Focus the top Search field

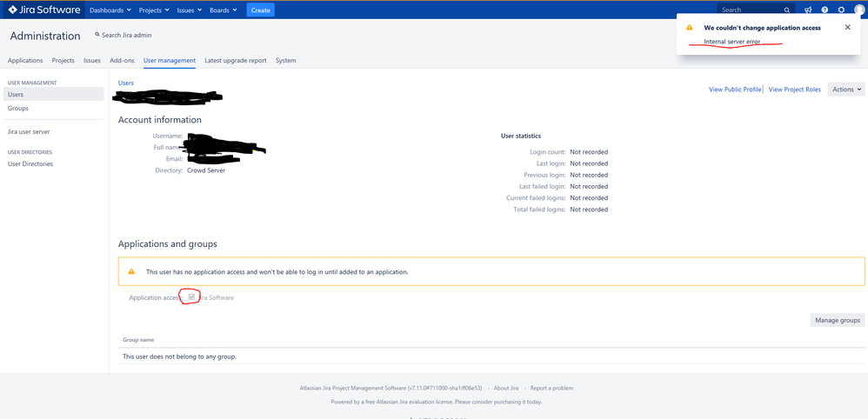tap(756, 10)
